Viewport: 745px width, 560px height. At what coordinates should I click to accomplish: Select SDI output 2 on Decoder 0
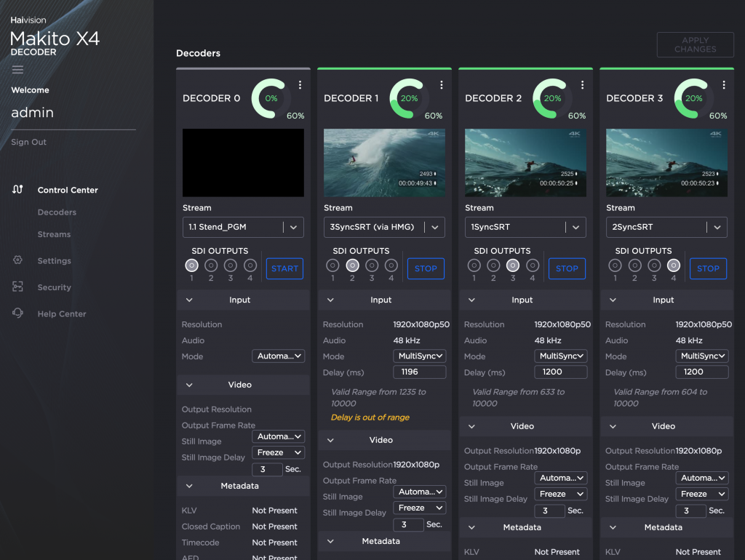(211, 265)
